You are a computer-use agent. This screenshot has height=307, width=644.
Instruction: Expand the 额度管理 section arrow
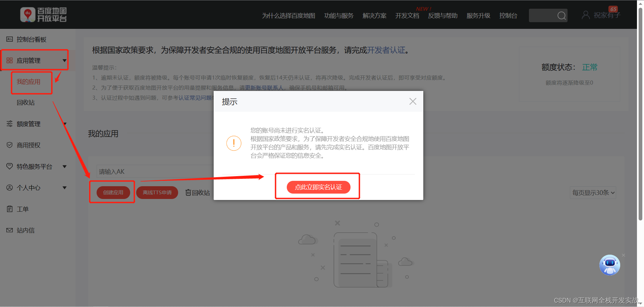point(65,124)
